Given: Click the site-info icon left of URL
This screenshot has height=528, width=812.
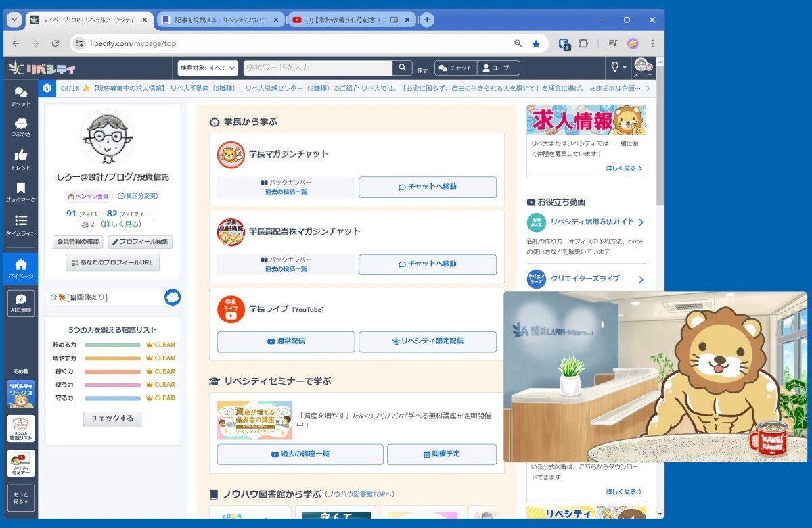Looking at the screenshot, I should click(78, 43).
